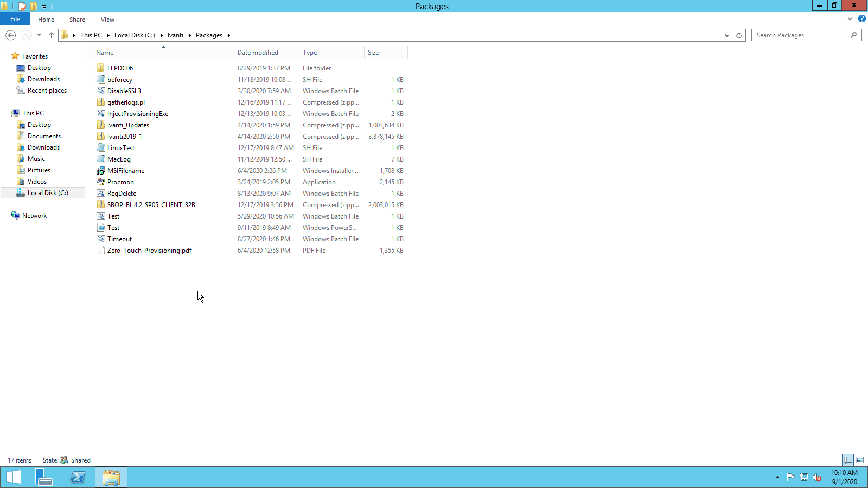Refresh the Packages folder view
The width and height of the screenshot is (868, 488).
[738, 35]
